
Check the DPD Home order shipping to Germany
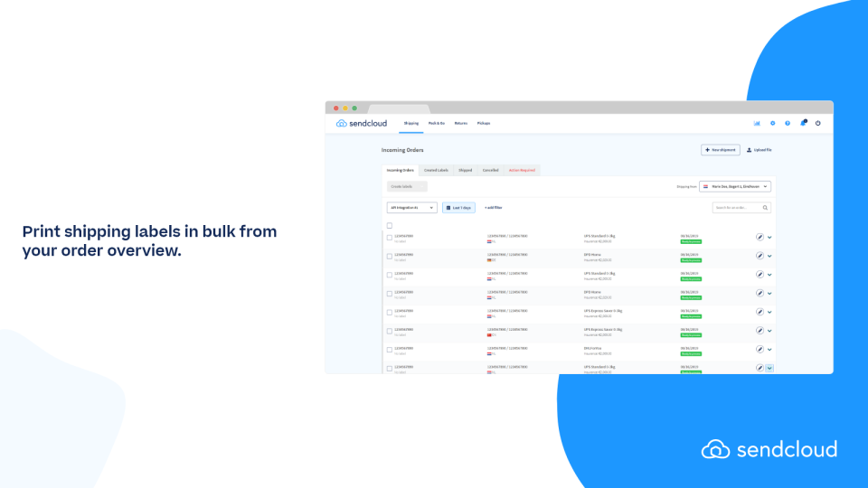click(x=389, y=256)
